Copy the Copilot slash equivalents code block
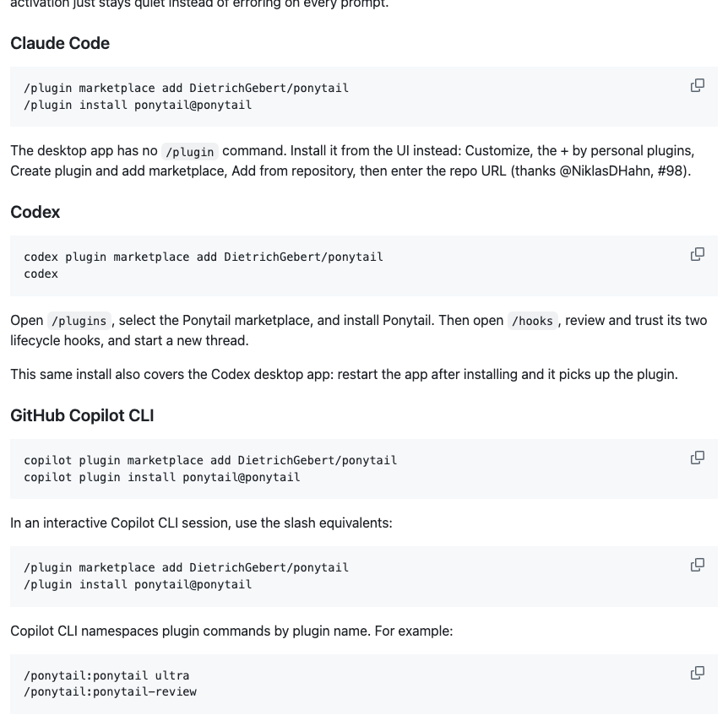 click(x=698, y=565)
